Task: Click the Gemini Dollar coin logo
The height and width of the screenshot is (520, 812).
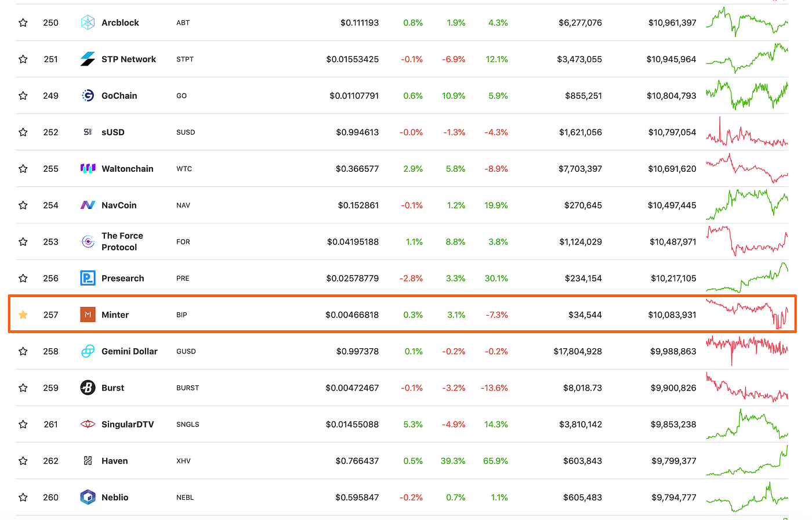Action: pyautogui.click(x=88, y=352)
